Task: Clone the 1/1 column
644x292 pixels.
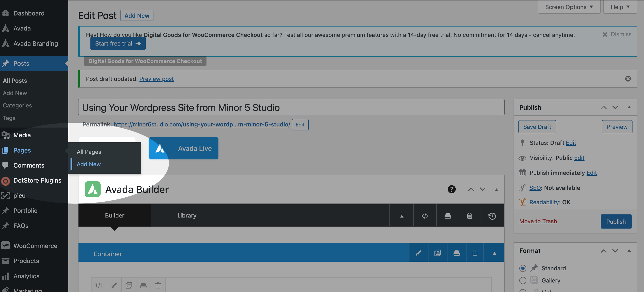Action: pos(129,285)
